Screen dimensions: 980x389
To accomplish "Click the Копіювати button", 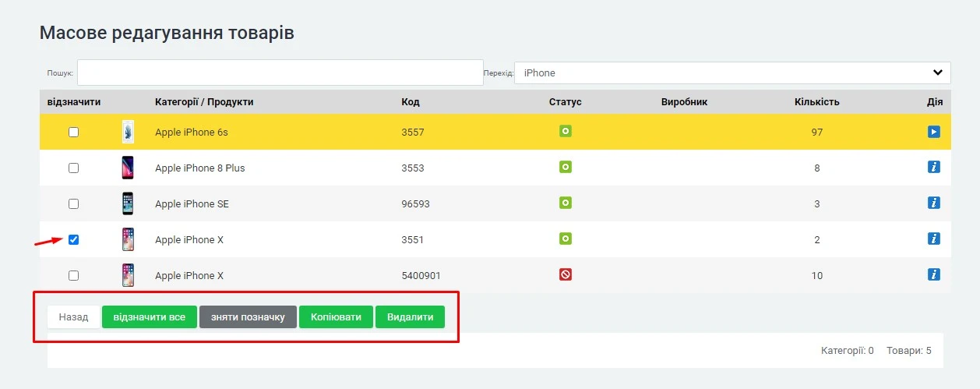I will click(x=336, y=317).
